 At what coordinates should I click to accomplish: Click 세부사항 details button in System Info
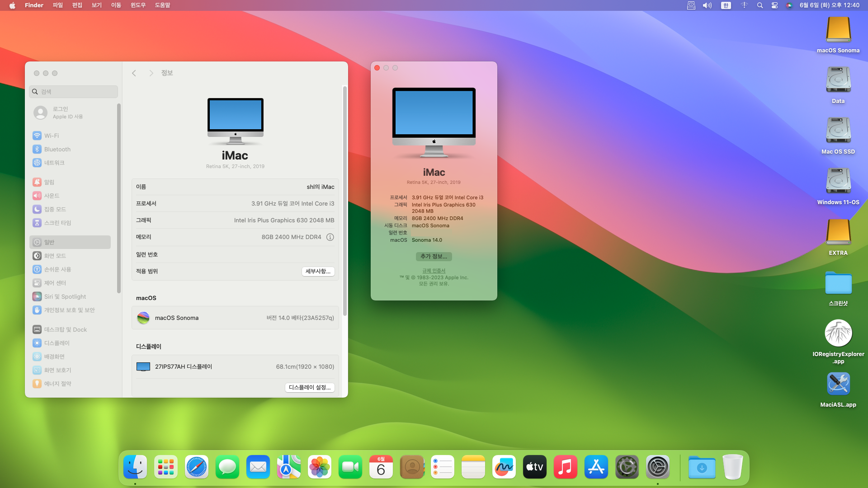318,271
